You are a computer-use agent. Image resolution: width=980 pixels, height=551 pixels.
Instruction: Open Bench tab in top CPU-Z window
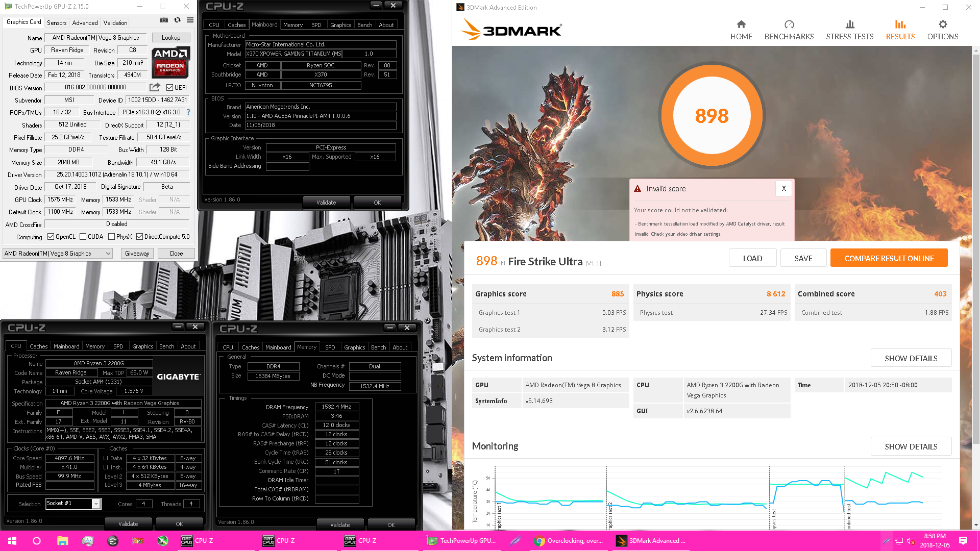click(364, 24)
